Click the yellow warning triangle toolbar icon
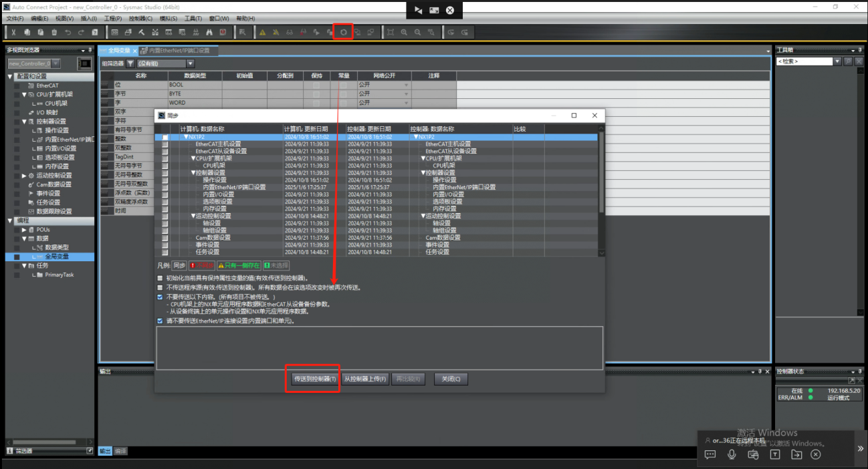Viewport: 868px width, 469px height. pos(263,32)
